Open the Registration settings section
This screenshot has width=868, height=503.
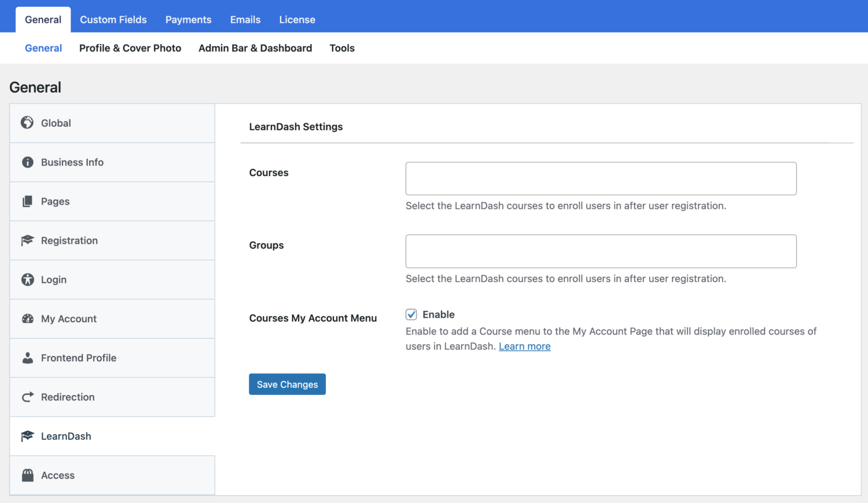(x=112, y=241)
